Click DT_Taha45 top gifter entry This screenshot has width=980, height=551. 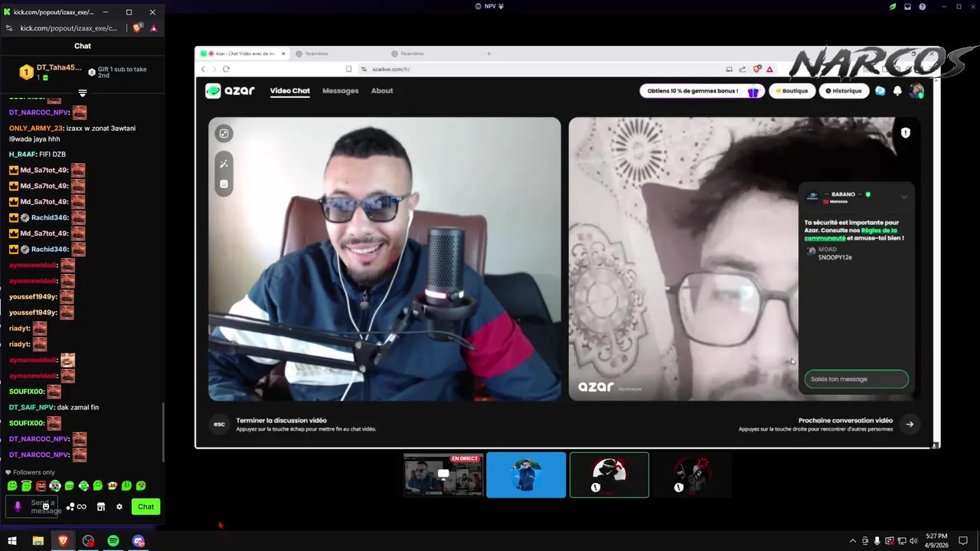coord(51,72)
